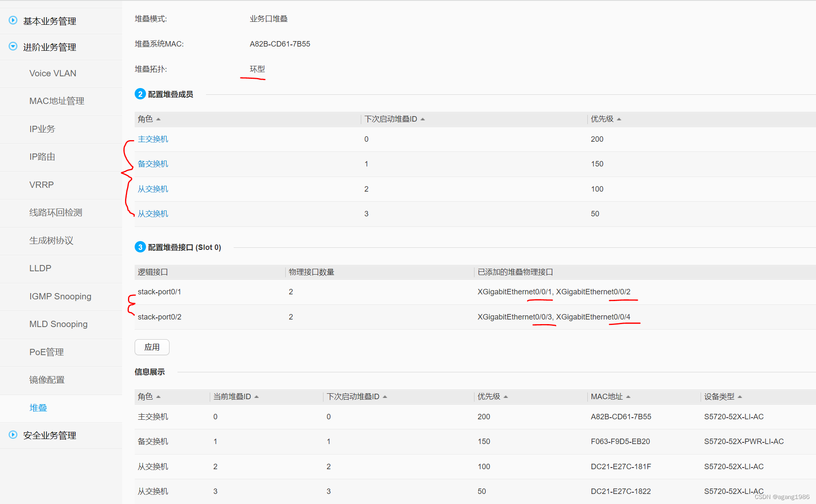
Task: Click 从交换机 link with stack ID 3
Action: (x=153, y=214)
